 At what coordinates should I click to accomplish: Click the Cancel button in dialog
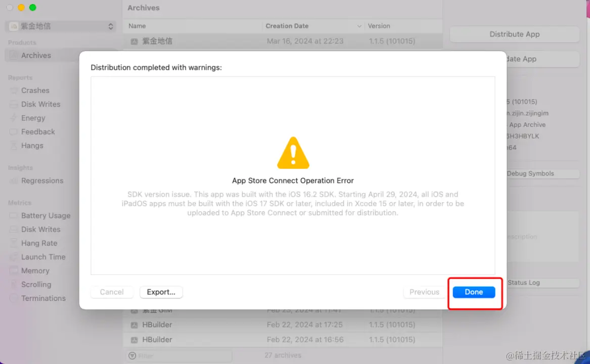(x=112, y=292)
